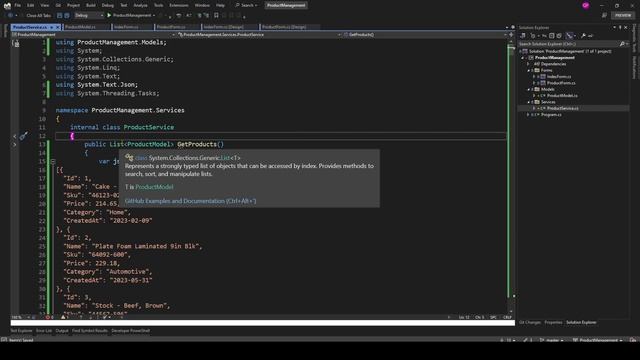Pin the Solution Explorer panel

pos(620,27)
